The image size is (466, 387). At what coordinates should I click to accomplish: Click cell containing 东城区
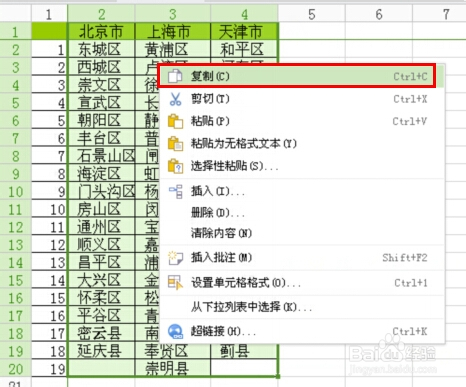click(101, 50)
